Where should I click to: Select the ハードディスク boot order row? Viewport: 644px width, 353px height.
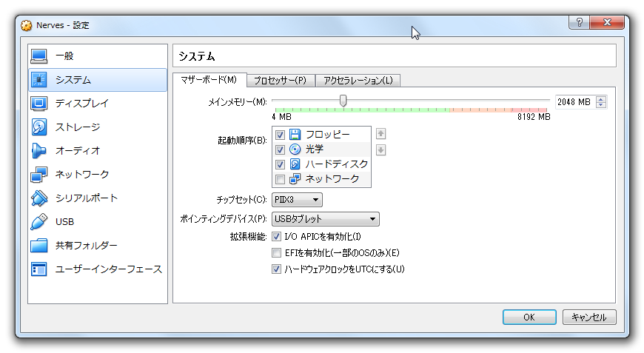321,164
